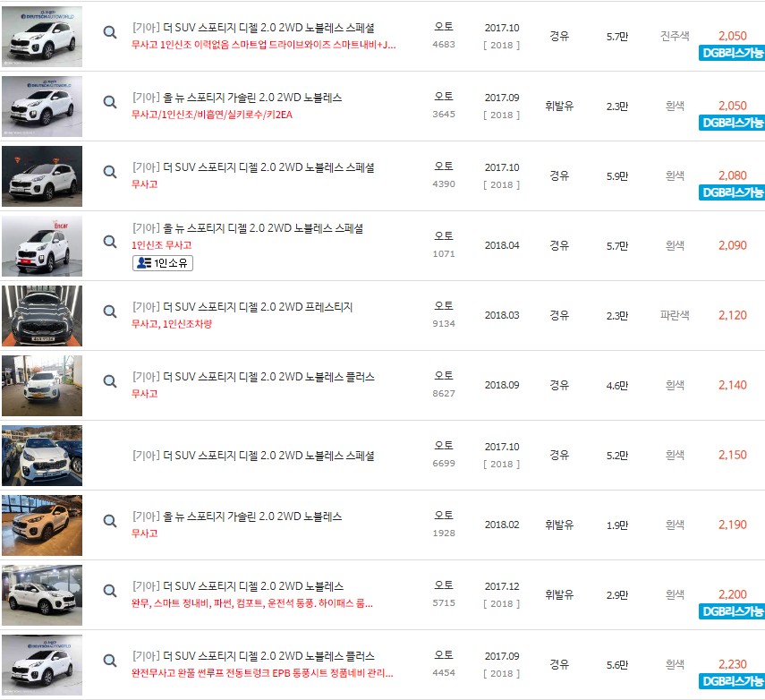Open quick view magnifier for listing 4454
Screen dimensions: 765x700
point(110,661)
